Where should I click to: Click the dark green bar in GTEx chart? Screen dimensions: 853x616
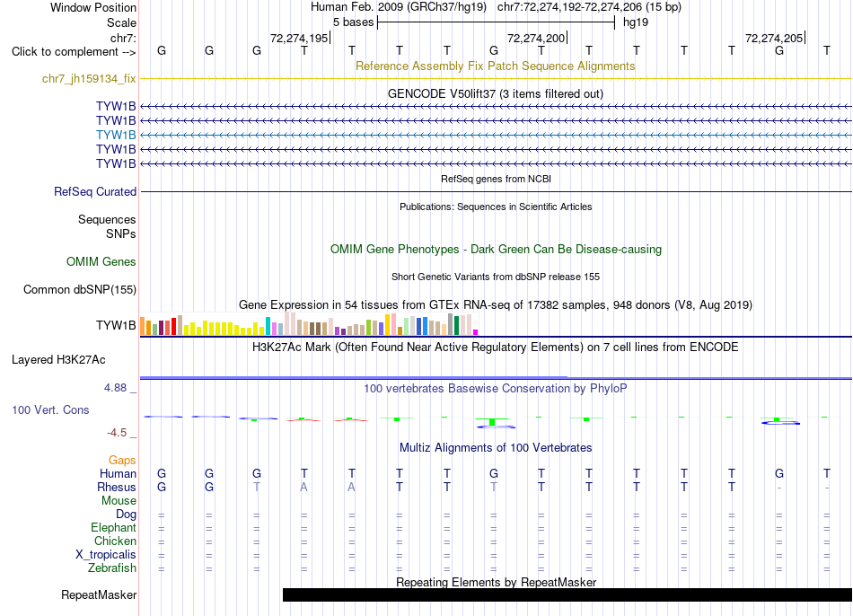click(x=456, y=325)
